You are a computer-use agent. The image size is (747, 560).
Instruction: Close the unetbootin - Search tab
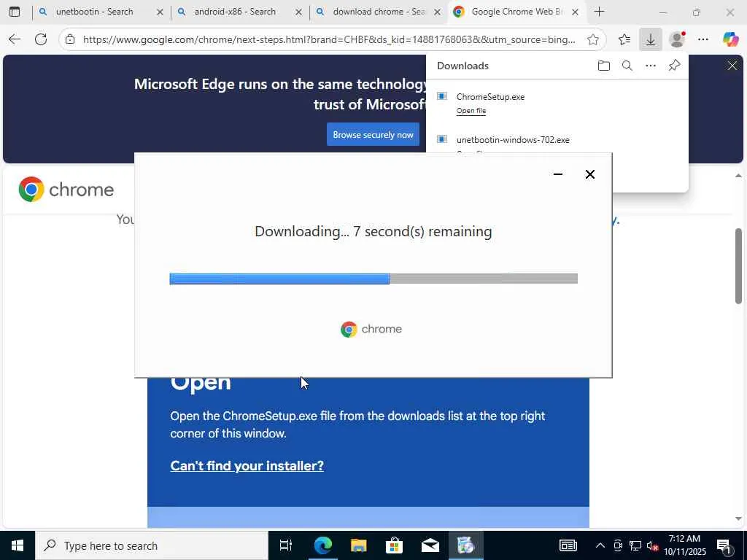pyautogui.click(x=160, y=12)
